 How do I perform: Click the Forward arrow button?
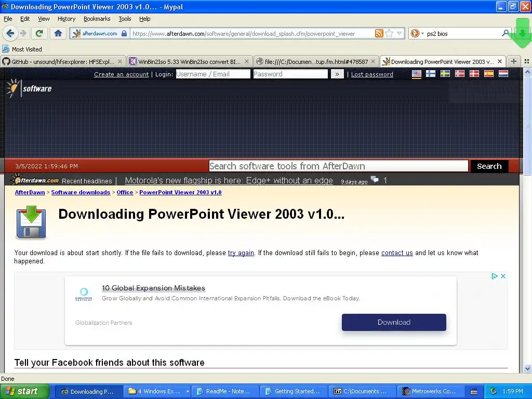(23, 33)
